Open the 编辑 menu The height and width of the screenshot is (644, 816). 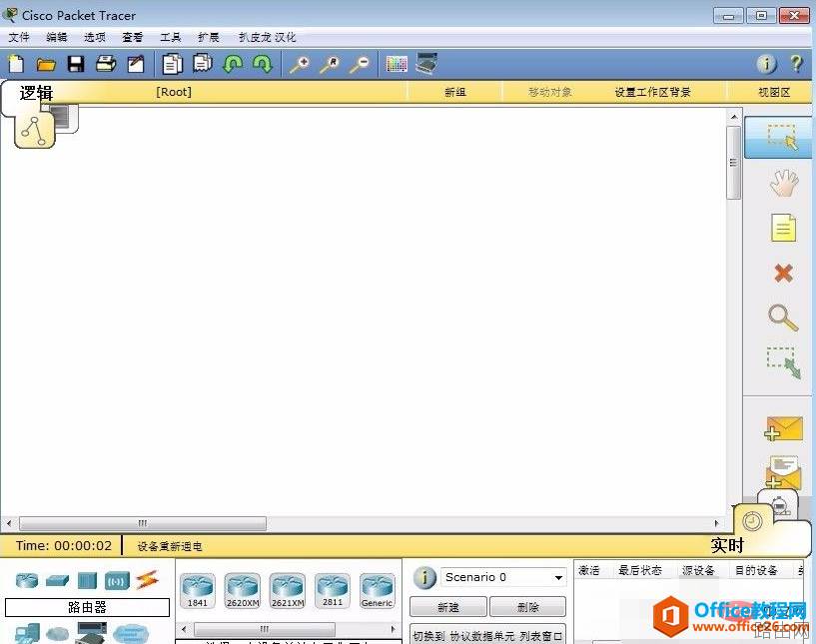point(57,37)
